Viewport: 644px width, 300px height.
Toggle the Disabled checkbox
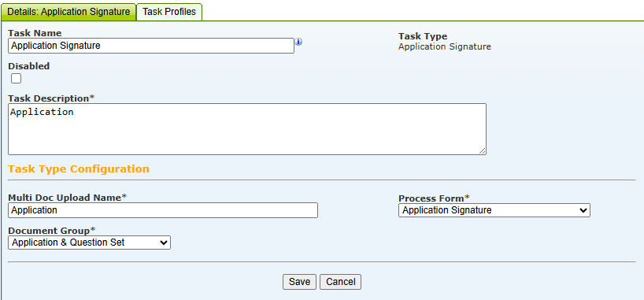[x=16, y=79]
